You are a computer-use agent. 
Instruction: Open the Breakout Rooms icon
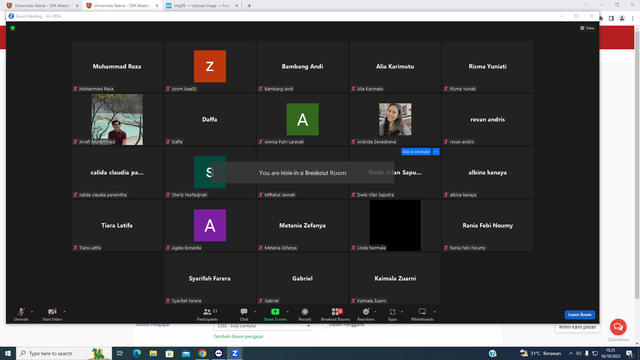(335, 312)
